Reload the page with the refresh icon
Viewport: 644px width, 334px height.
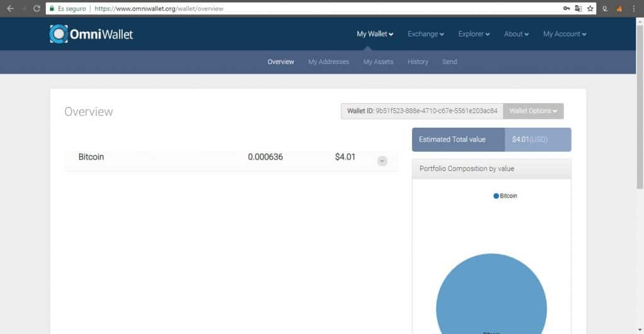click(36, 8)
